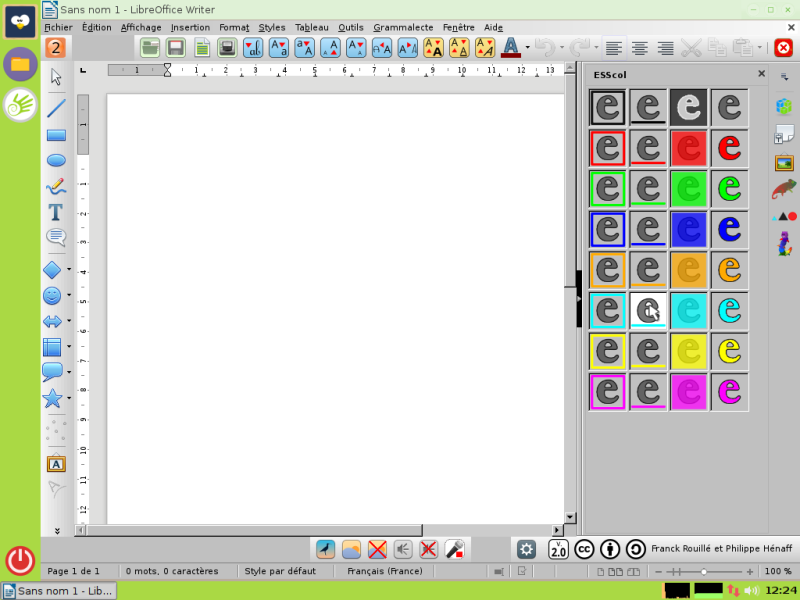This screenshot has height=600, width=800.
Task: Open the Gallery picture icon in sidebar
Action: point(784,163)
